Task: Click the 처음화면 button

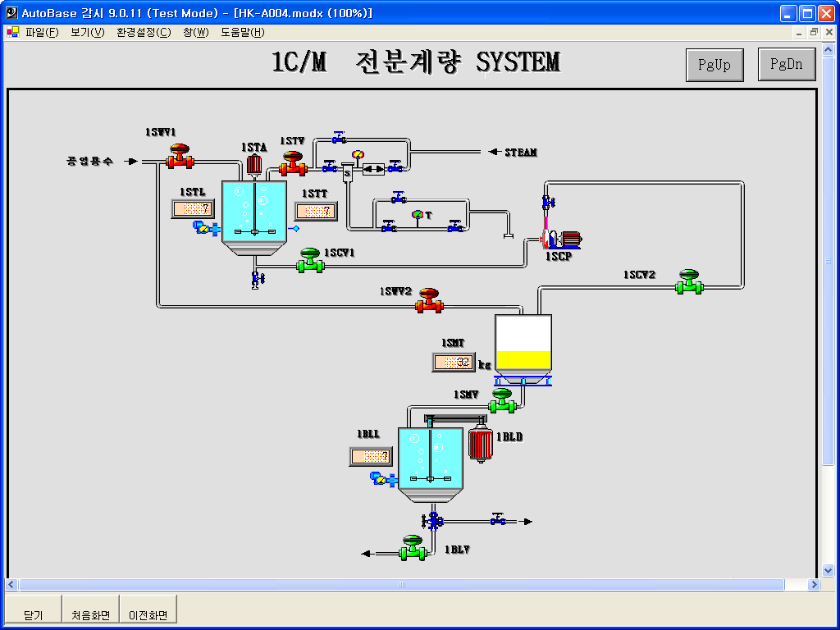Action: [x=90, y=614]
